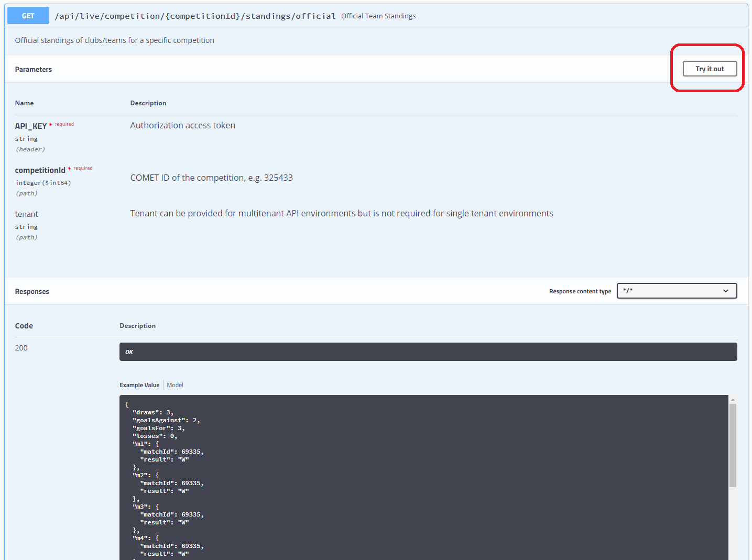Click the Parameters section heading
752x560 pixels.
click(34, 69)
